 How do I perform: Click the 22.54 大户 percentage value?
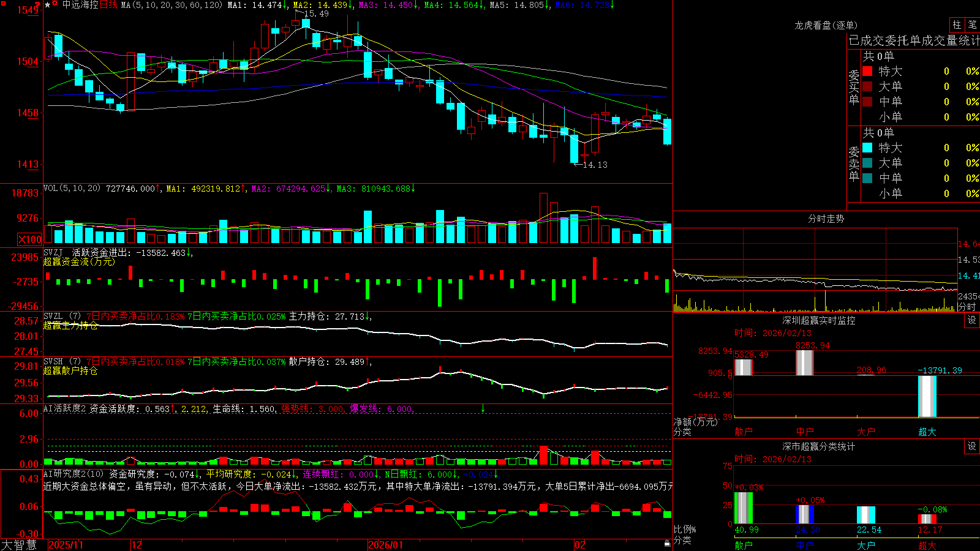click(869, 530)
